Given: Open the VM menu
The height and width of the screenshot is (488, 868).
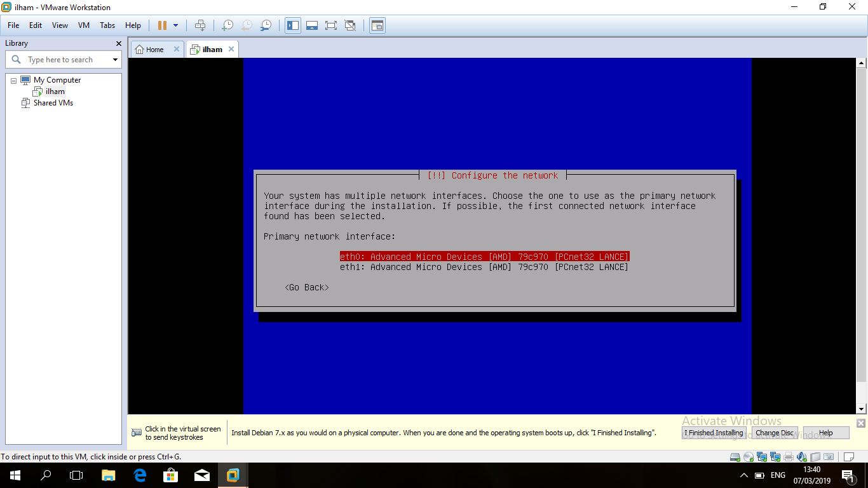Looking at the screenshot, I should (84, 25).
